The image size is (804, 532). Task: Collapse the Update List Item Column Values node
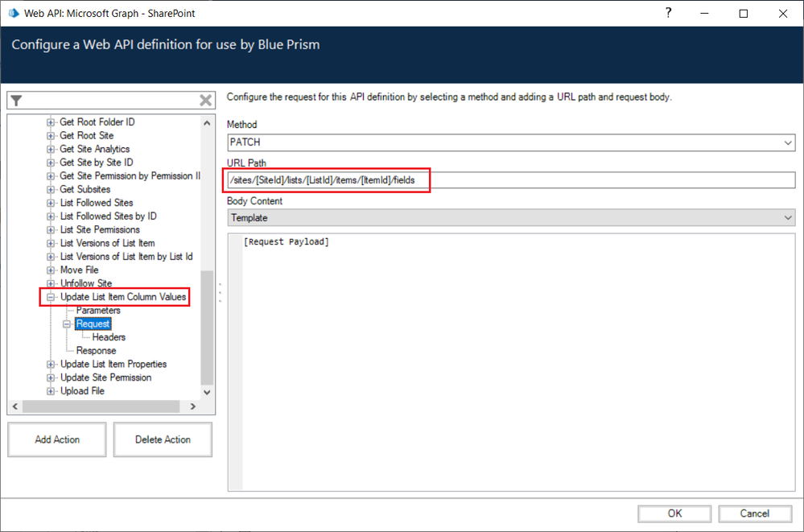tap(50, 297)
